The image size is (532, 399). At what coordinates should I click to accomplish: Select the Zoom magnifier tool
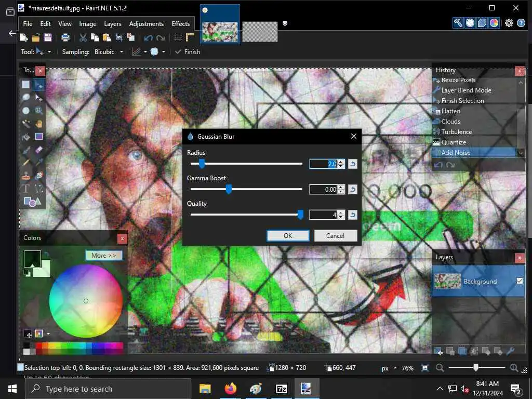(x=38, y=111)
